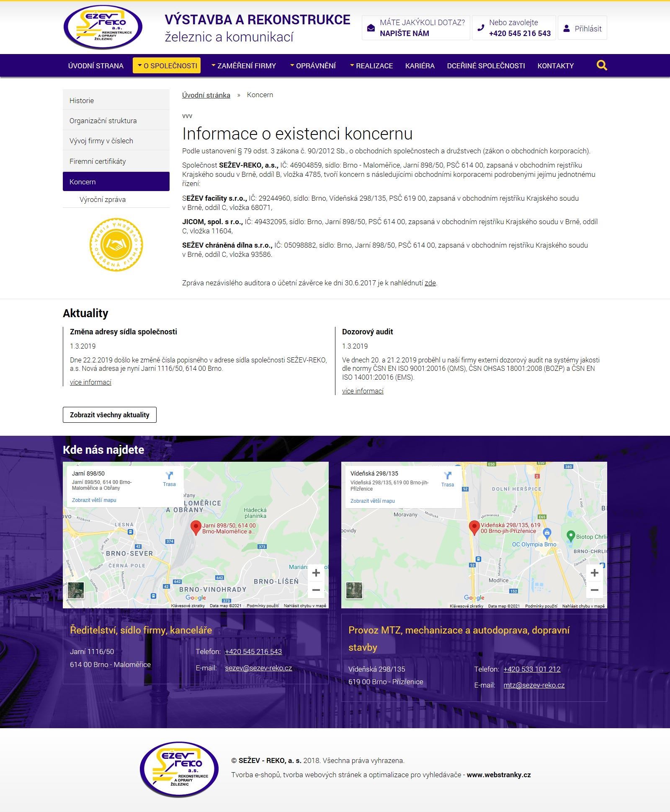Image resolution: width=670 pixels, height=812 pixels.
Task: Click the Zobrazit všechny aktuality button
Action: tap(110, 415)
